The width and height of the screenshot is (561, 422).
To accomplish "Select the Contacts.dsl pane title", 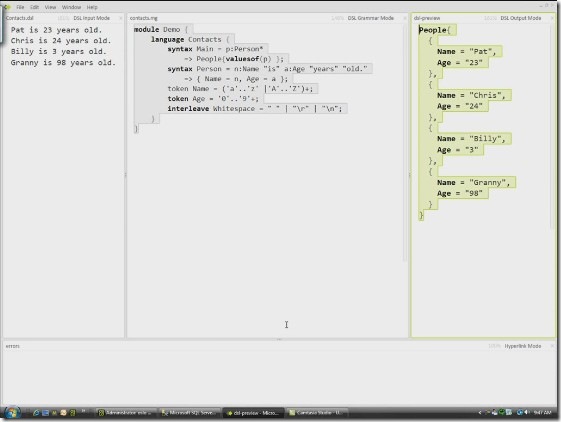I will (x=20, y=18).
